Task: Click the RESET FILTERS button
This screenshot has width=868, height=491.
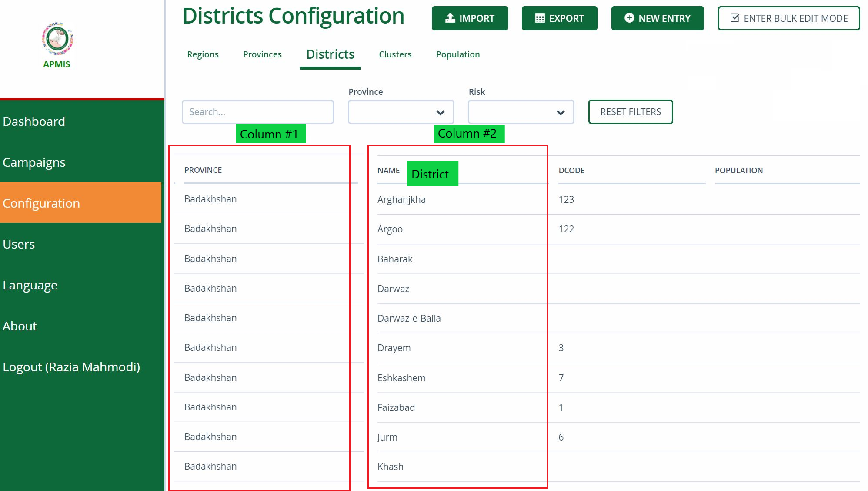Action: [630, 112]
